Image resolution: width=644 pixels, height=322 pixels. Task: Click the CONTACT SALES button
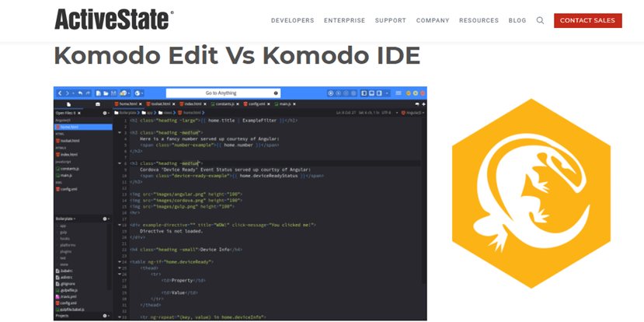[x=588, y=20]
